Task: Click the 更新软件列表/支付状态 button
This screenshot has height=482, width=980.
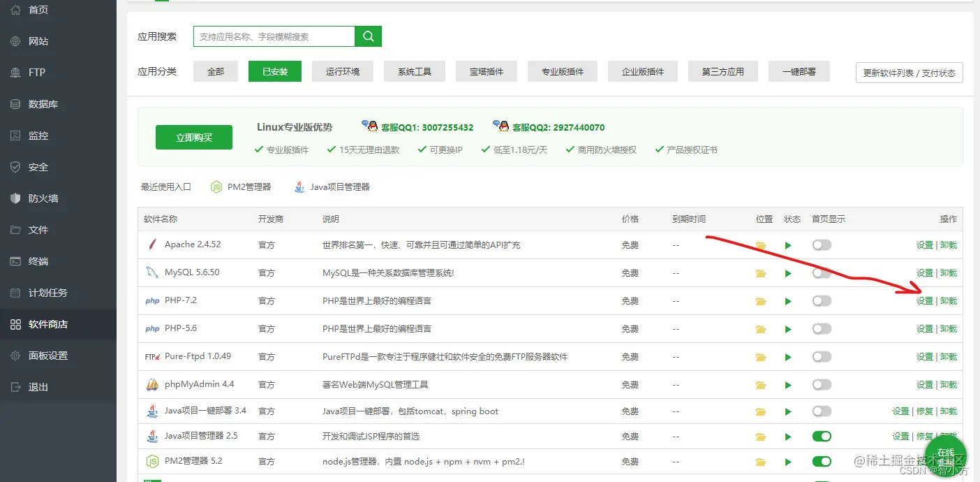Action: [x=909, y=72]
